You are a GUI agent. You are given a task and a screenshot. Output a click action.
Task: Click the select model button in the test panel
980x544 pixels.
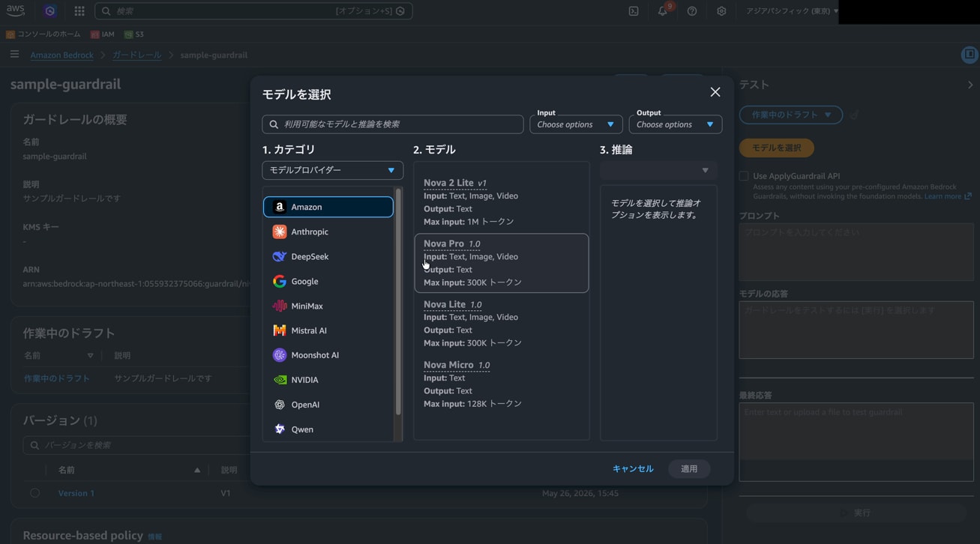[777, 148]
